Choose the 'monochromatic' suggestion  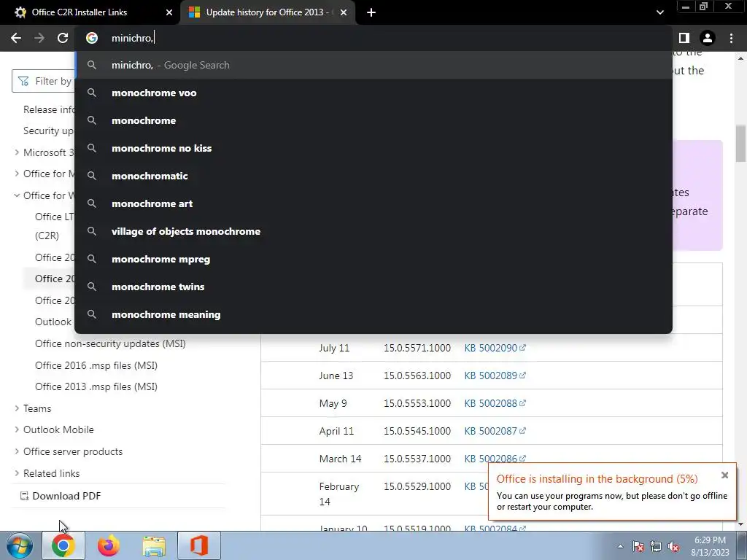(373, 176)
